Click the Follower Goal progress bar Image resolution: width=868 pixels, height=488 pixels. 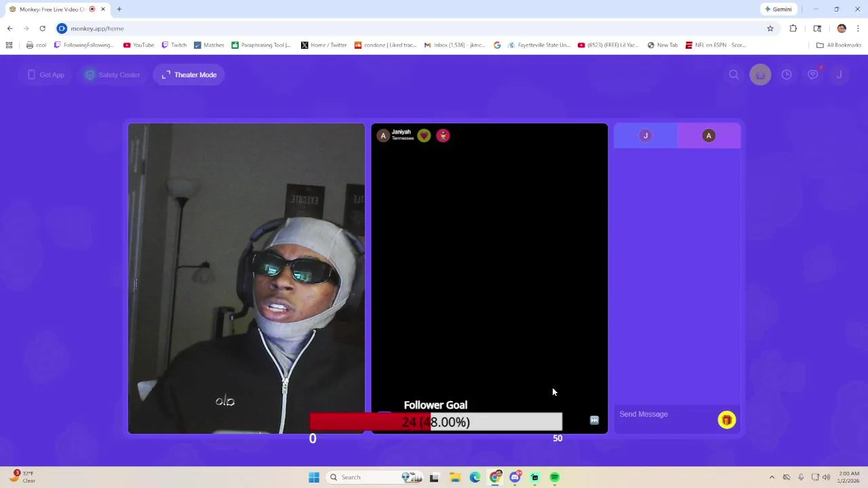click(x=436, y=422)
